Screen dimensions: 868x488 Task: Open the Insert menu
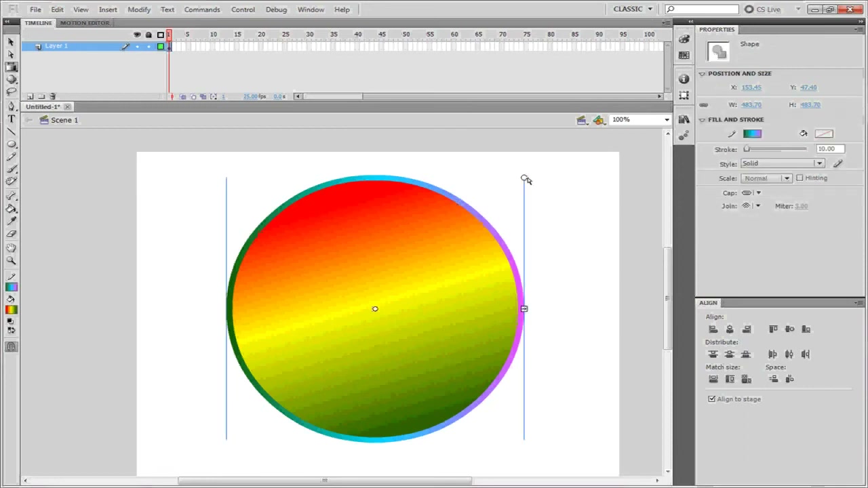pos(108,9)
